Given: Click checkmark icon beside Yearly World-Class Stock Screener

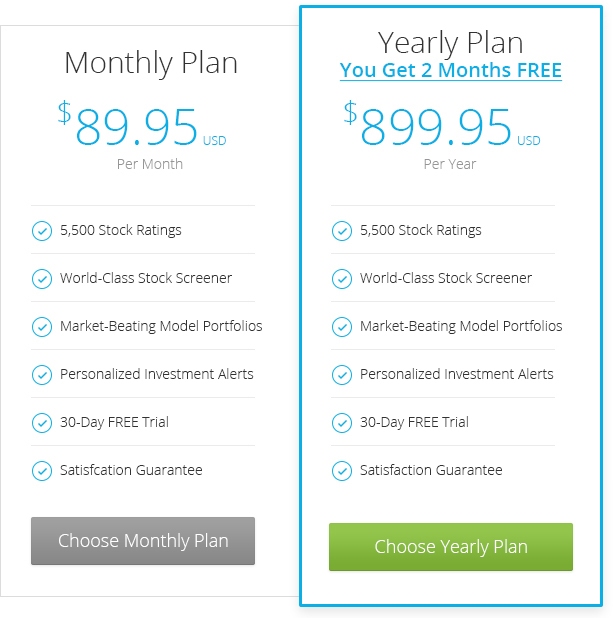Looking at the screenshot, I should [342, 279].
